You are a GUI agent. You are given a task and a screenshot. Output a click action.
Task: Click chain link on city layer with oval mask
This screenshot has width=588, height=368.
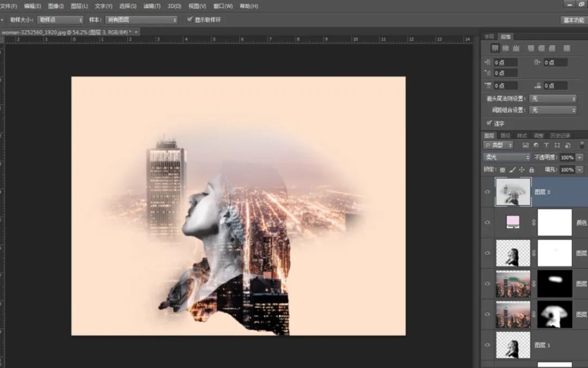(x=534, y=284)
